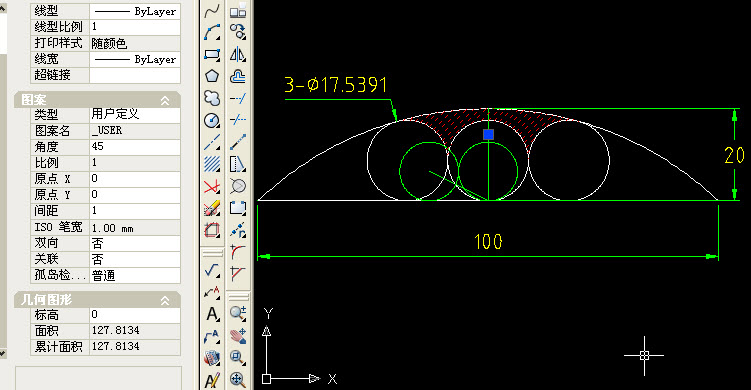Select the diagonal line with endpoint grips tool
751x390 pixels.
click(x=238, y=142)
